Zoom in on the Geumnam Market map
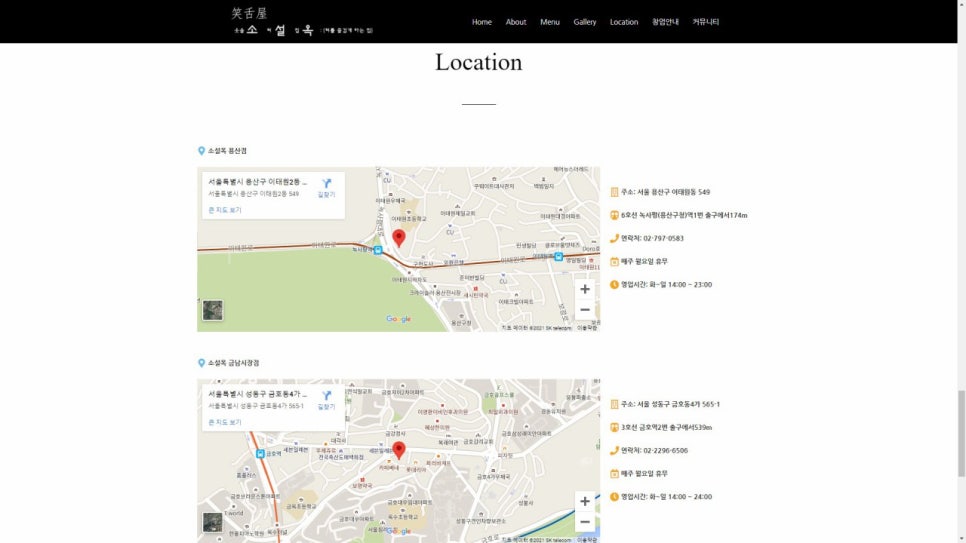The image size is (966, 543). tap(585, 501)
